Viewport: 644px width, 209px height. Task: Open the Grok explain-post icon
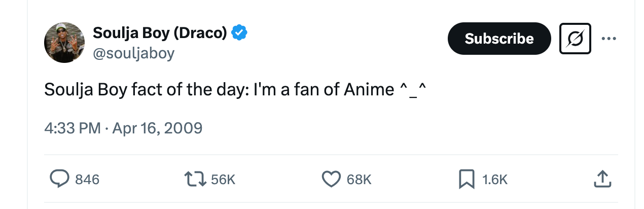tap(575, 39)
